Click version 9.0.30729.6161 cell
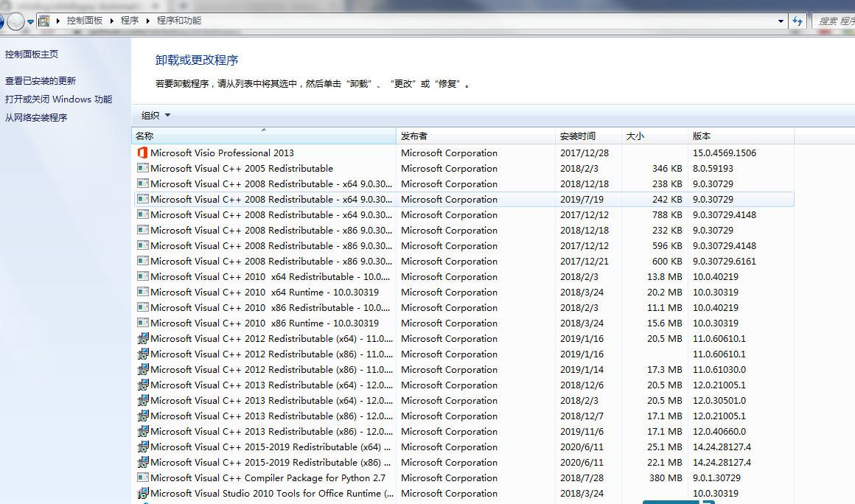The width and height of the screenshot is (855, 504). tap(724, 261)
